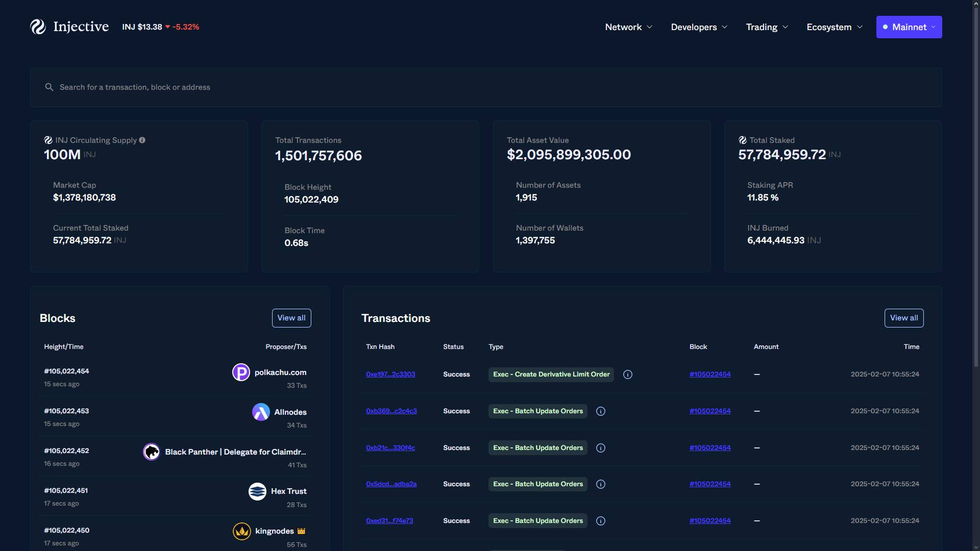980x551 pixels.
Task: Open transaction hash 0xe197...2c3303
Action: [390, 374]
